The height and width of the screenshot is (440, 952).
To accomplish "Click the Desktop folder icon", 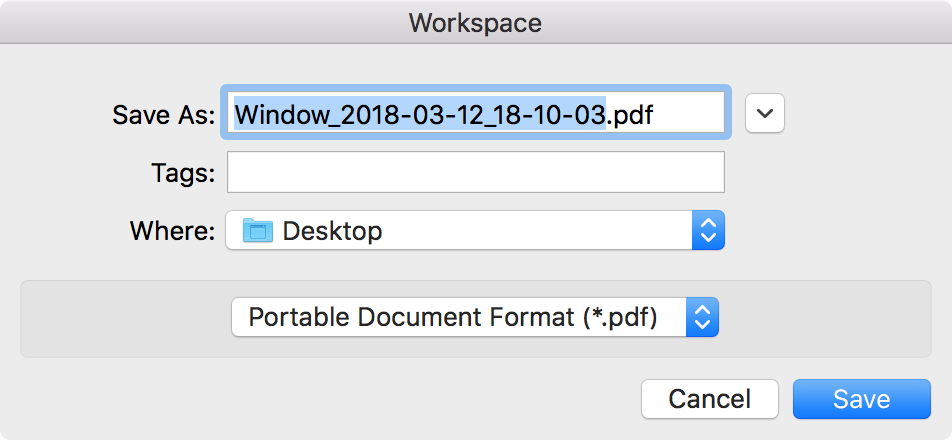I will (258, 231).
